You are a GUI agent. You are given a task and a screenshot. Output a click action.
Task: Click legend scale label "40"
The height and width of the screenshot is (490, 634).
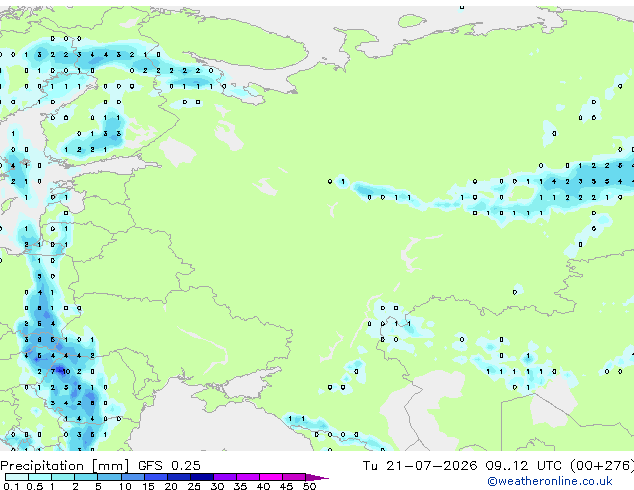point(263,486)
